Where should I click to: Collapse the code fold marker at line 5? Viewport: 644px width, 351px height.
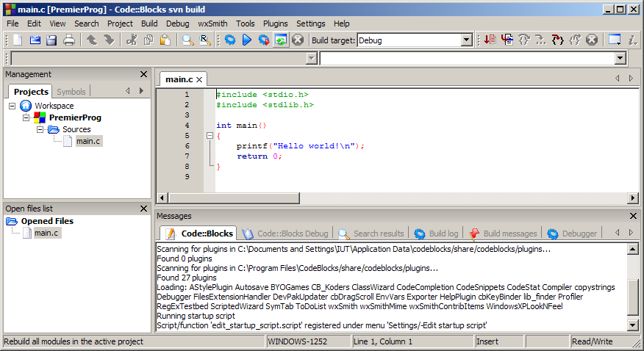(x=210, y=135)
